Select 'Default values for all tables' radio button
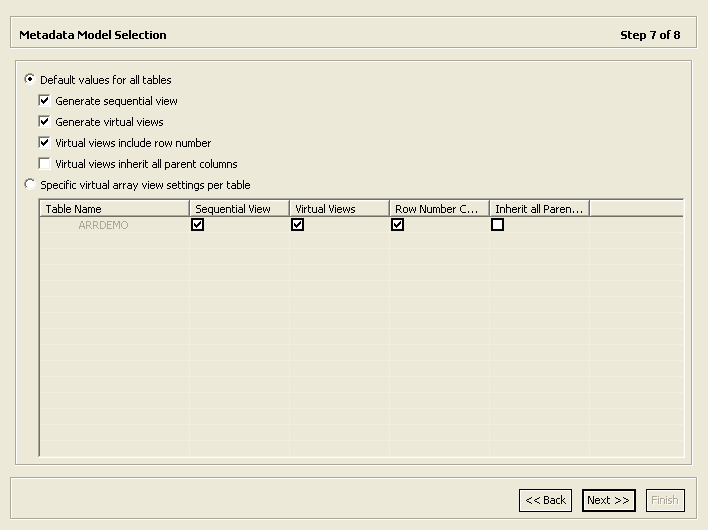The height and width of the screenshot is (530, 708). pyautogui.click(x=30, y=80)
